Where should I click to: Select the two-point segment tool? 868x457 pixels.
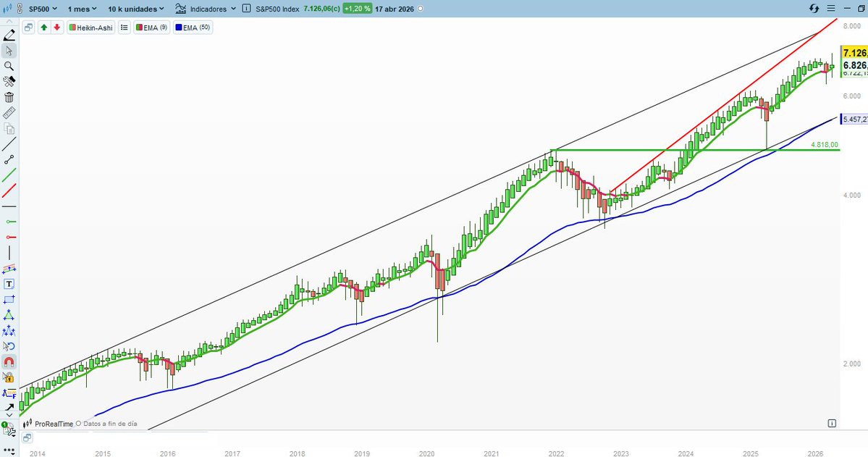9,159
